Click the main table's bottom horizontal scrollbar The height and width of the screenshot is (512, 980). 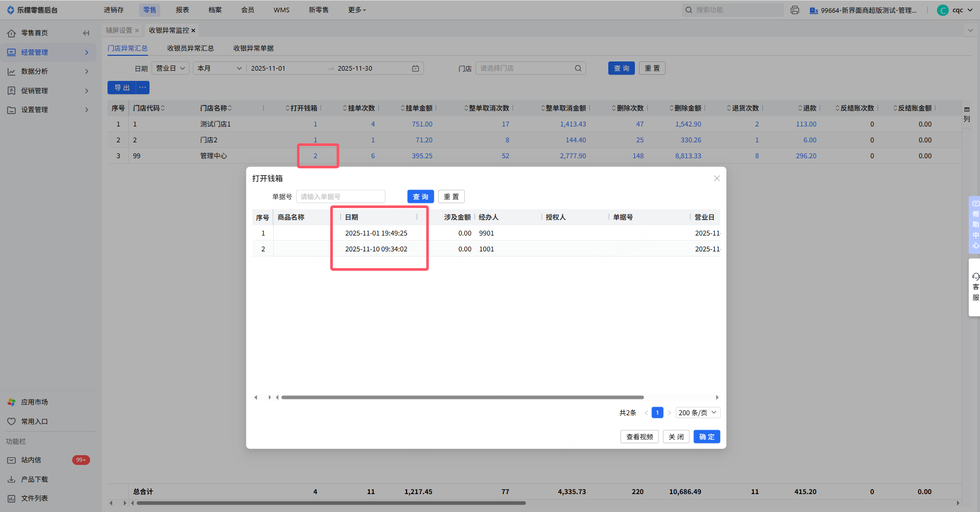pos(331,503)
